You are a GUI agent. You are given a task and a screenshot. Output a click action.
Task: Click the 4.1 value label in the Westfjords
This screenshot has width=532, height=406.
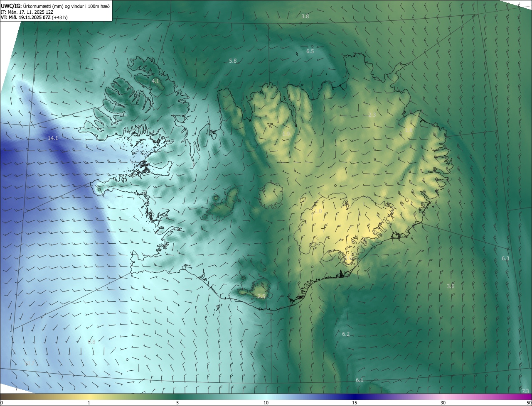[x=155, y=81]
